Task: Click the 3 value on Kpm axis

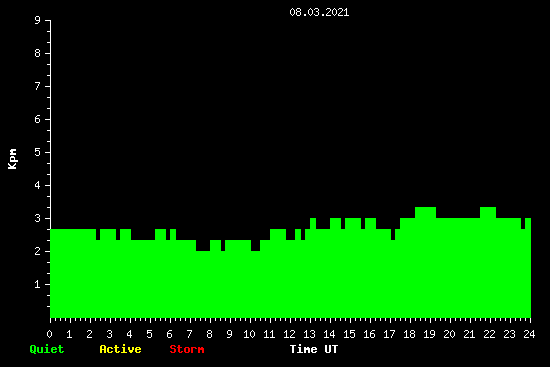Action: pyautogui.click(x=38, y=218)
